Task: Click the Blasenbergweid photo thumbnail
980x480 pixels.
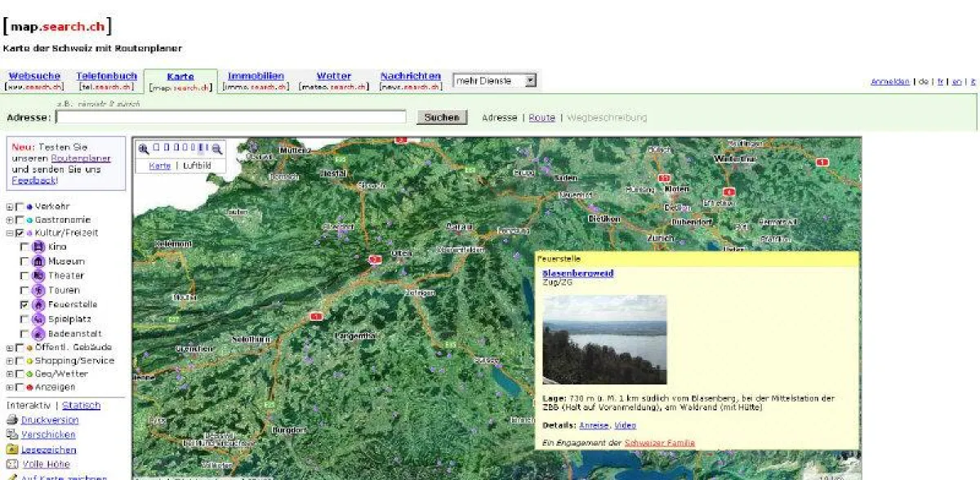Action: [x=604, y=340]
